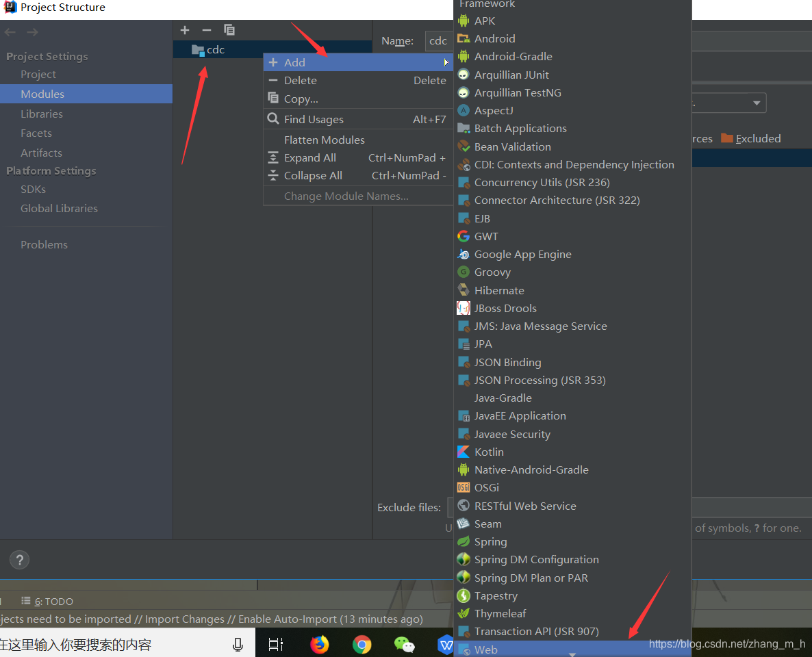Open Artifacts settings page
This screenshot has height=657, width=812.
pyautogui.click(x=86, y=153)
